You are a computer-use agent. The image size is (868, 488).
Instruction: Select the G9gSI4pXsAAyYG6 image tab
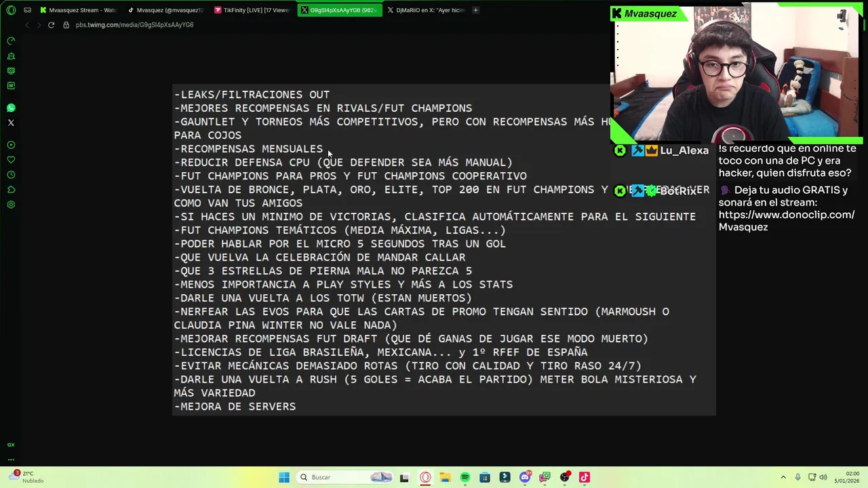339,10
